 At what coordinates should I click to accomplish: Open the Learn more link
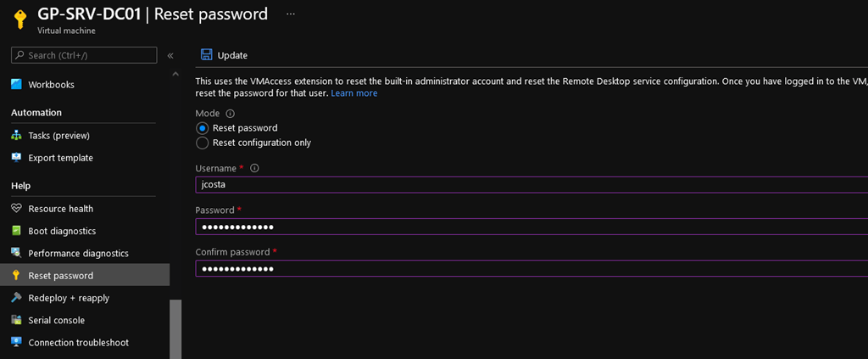354,93
